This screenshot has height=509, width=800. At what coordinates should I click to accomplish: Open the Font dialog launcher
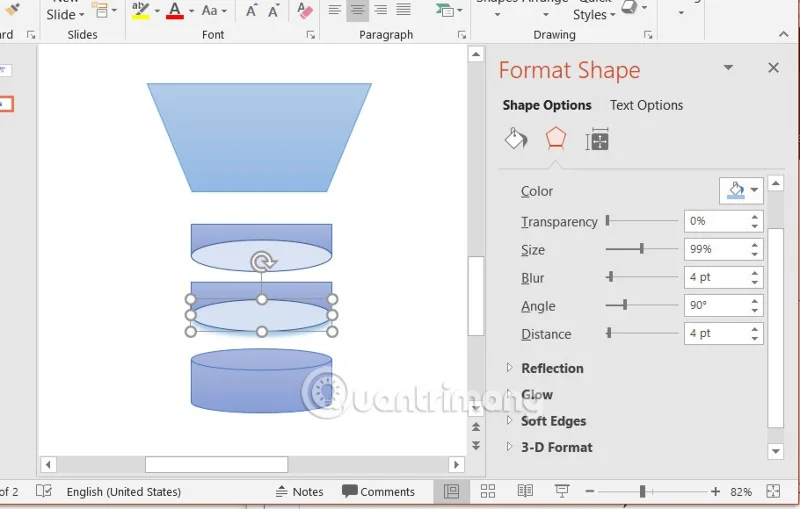click(310, 35)
